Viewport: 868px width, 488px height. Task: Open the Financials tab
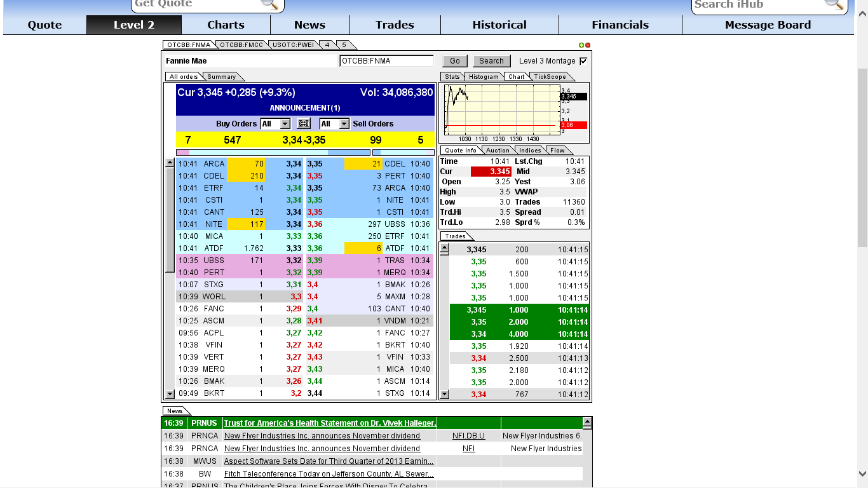[620, 25]
